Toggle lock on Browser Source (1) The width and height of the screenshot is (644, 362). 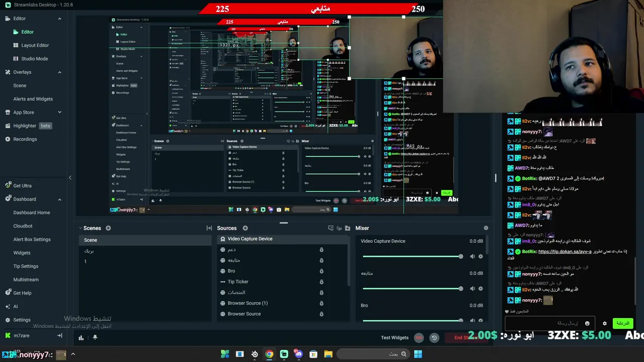321,303
